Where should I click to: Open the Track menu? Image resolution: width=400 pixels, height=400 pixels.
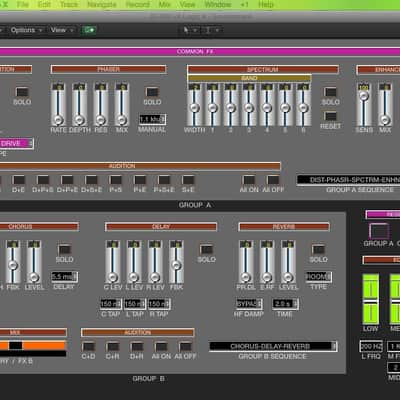pos(69,5)
